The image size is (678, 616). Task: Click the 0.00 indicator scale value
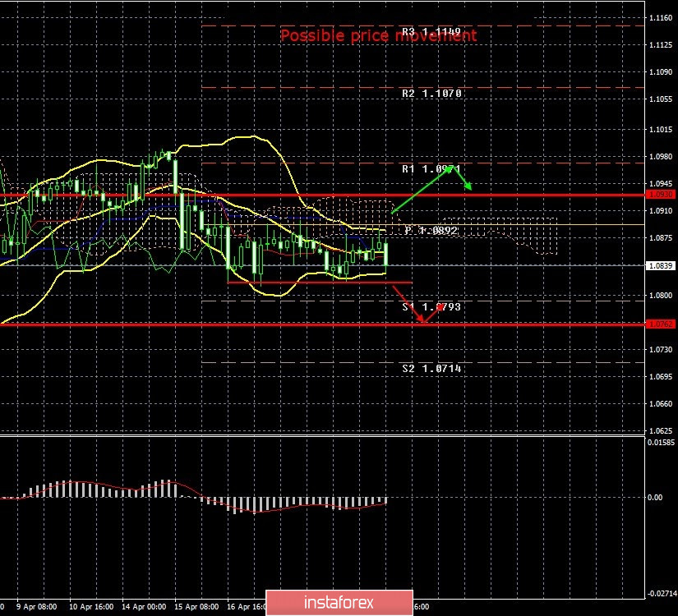tap(655, 498)
